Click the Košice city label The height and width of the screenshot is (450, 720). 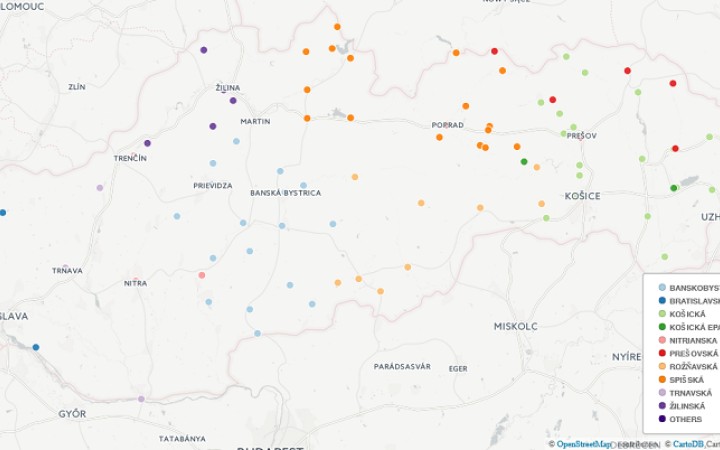(583, 196)
